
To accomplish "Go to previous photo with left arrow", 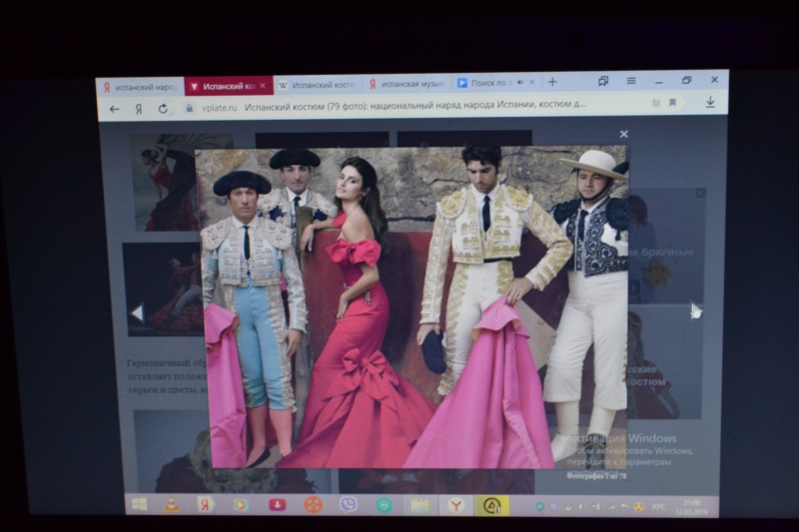I will [137, 312].
